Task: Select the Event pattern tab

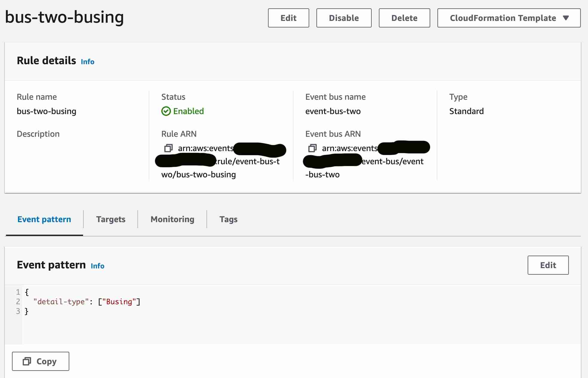Action: coord(44,219)
